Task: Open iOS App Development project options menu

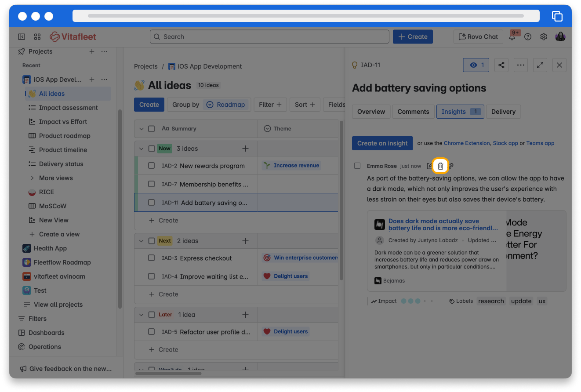Action: pos(104,80)
